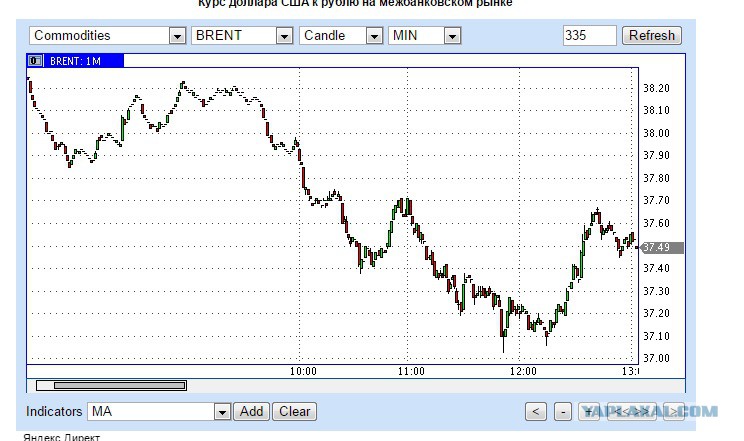Click the 11:00 time axis label
Viewport: 744px width, 441px height.
click(411, 371)
